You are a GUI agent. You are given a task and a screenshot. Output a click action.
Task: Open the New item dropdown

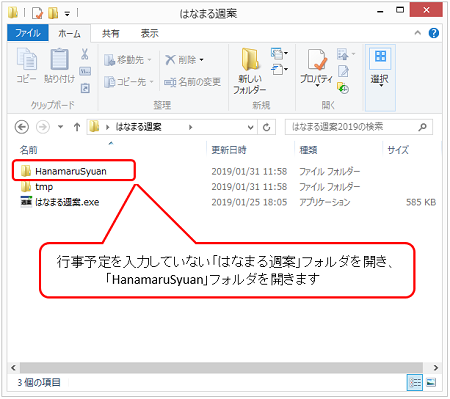[x=279, y=53]
